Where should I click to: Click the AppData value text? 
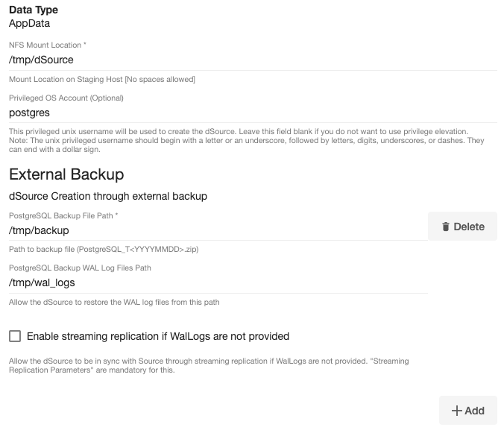click(30, 23)
